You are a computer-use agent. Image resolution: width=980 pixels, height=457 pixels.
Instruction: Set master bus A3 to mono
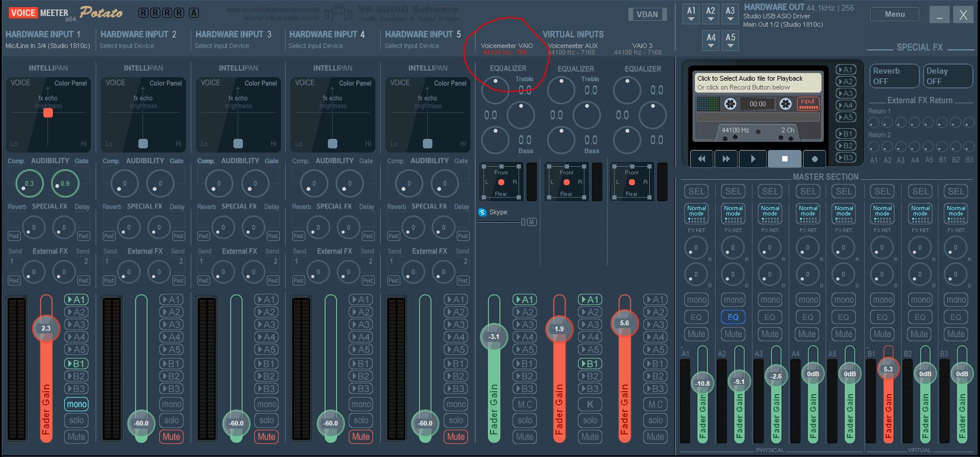tap(770, 300)
